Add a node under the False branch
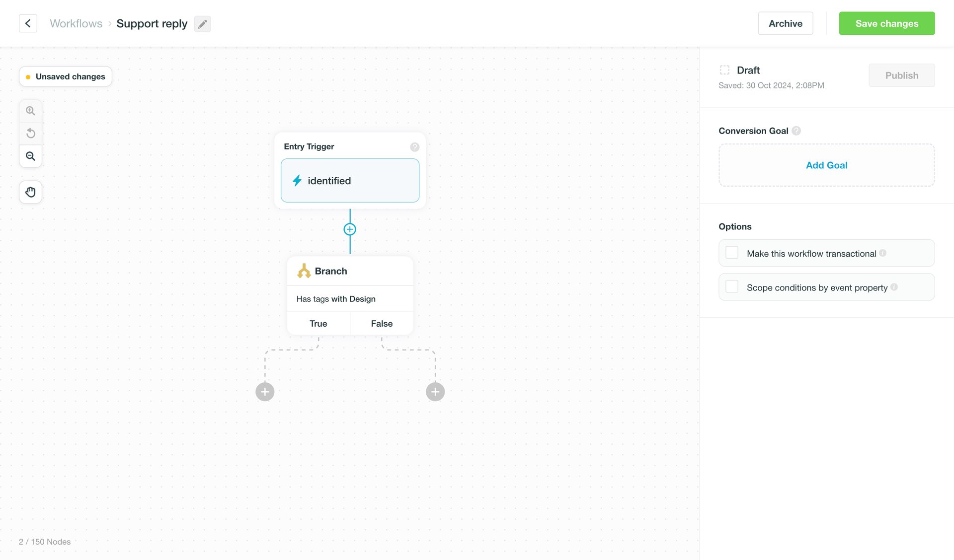 (x=435, y=392)
